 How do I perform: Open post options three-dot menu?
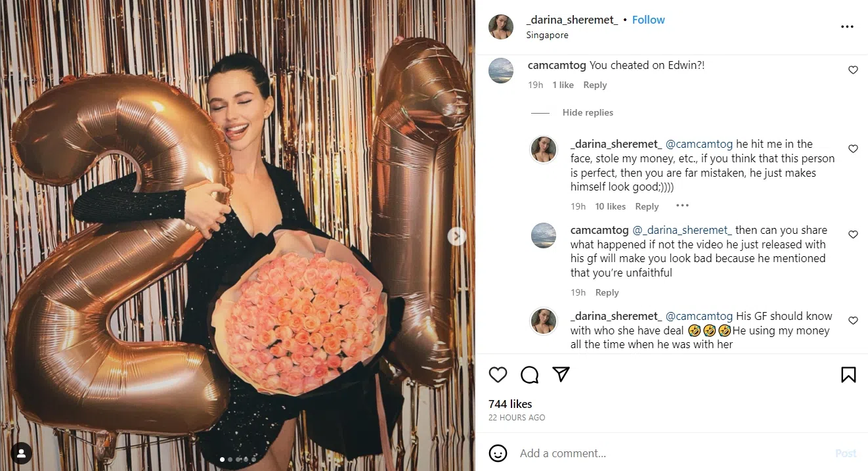847,27
